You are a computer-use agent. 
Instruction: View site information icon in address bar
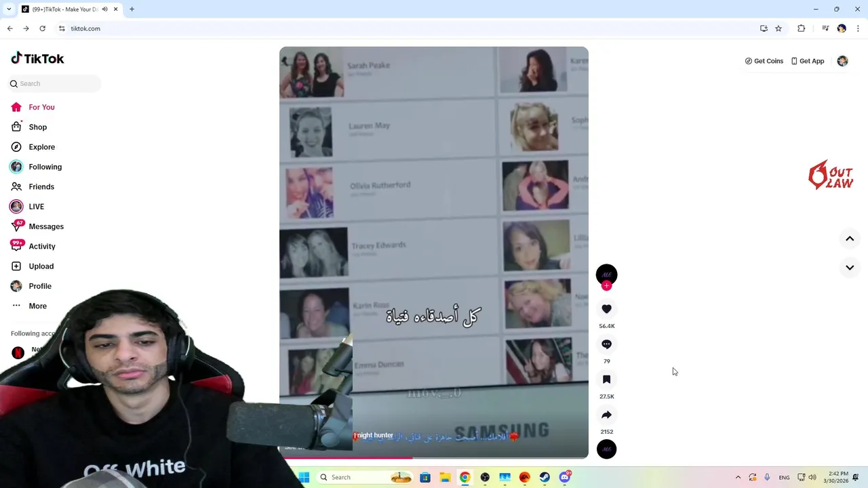click(x=62, y=28)
